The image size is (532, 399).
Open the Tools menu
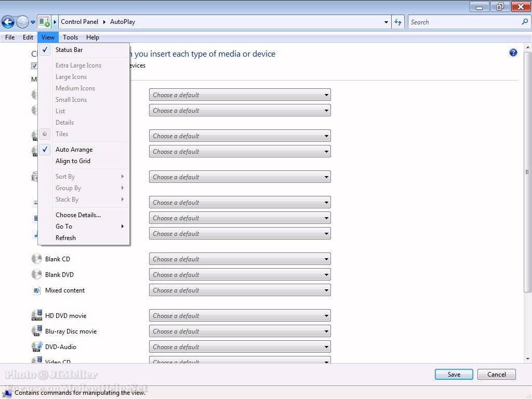[70, 37]
